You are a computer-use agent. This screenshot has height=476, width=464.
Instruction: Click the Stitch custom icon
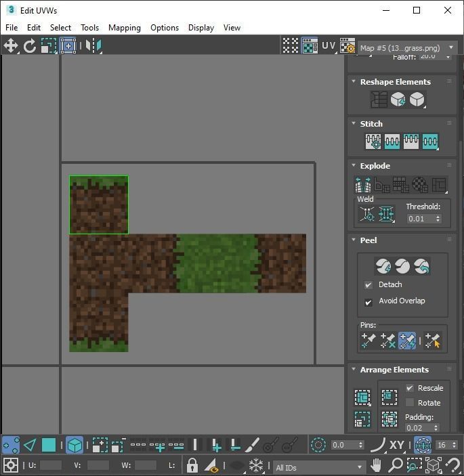[x=430, y=142]
